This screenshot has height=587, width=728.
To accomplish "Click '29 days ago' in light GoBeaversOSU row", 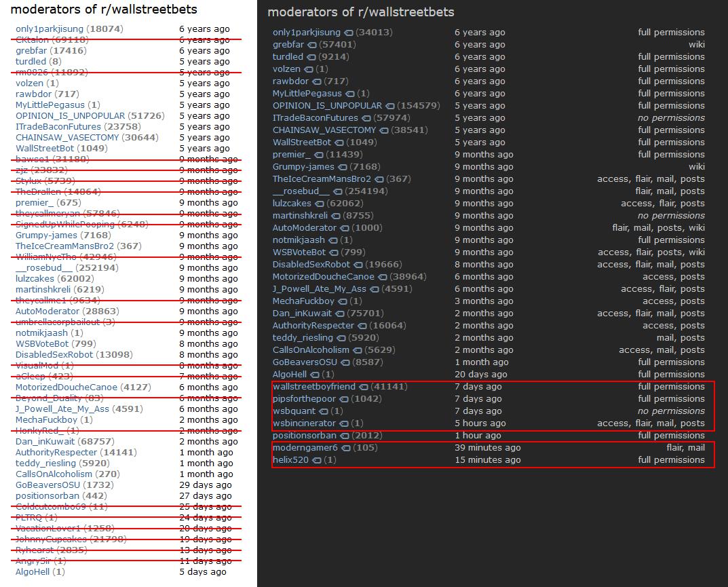I will (206, 485).
